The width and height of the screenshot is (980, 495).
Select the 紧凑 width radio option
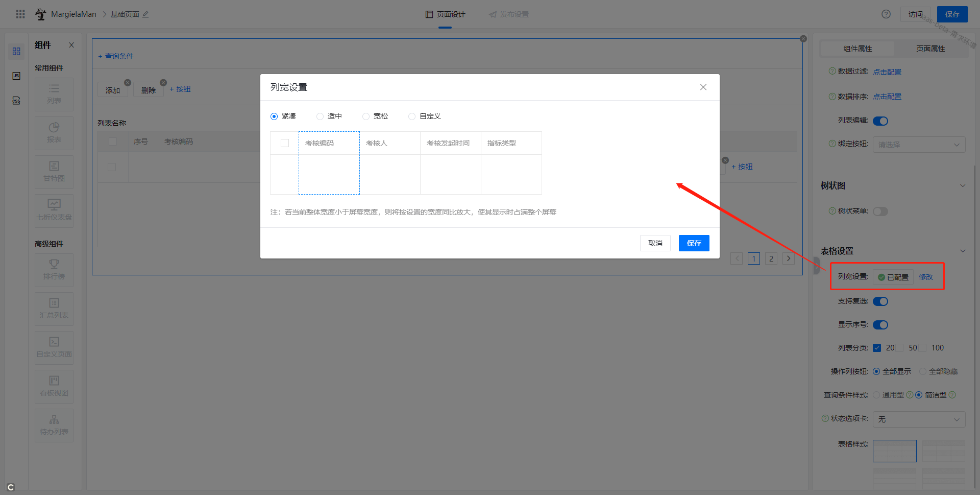(x=274, y=116)
